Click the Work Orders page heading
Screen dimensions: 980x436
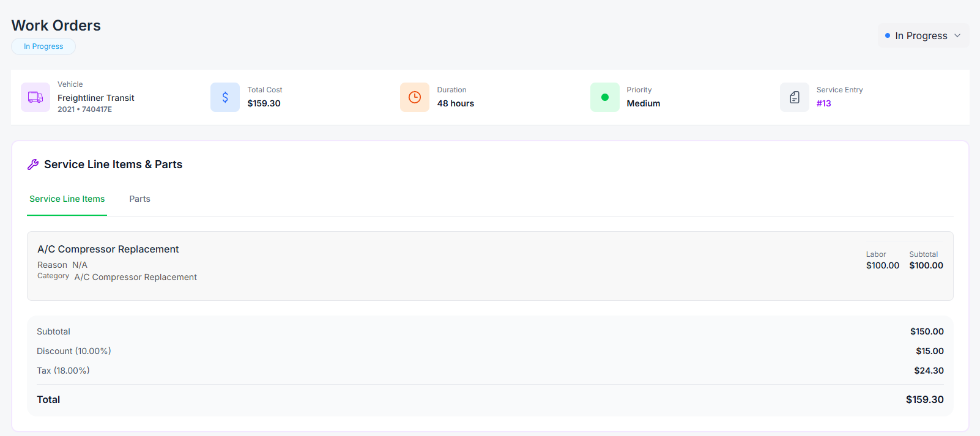(56, 26)
